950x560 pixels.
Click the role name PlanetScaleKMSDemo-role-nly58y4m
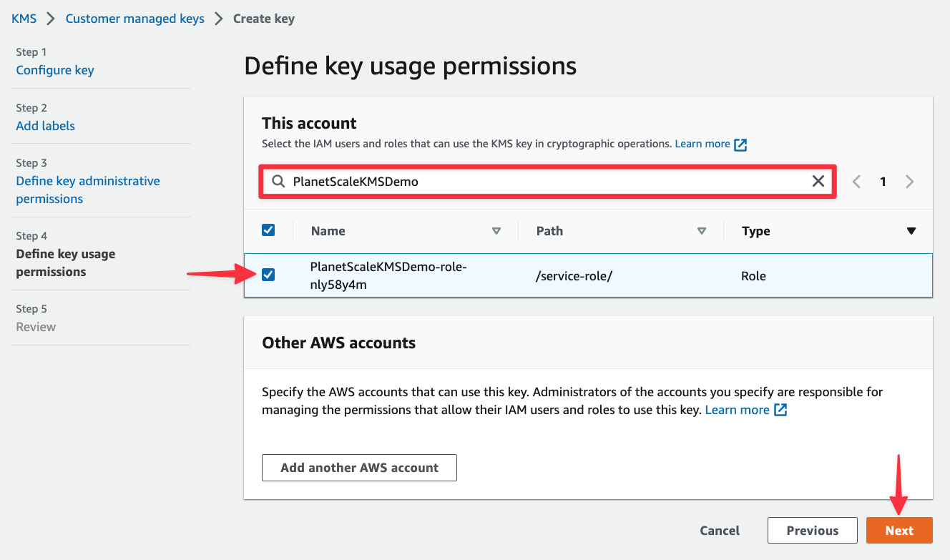click(388, 275)
